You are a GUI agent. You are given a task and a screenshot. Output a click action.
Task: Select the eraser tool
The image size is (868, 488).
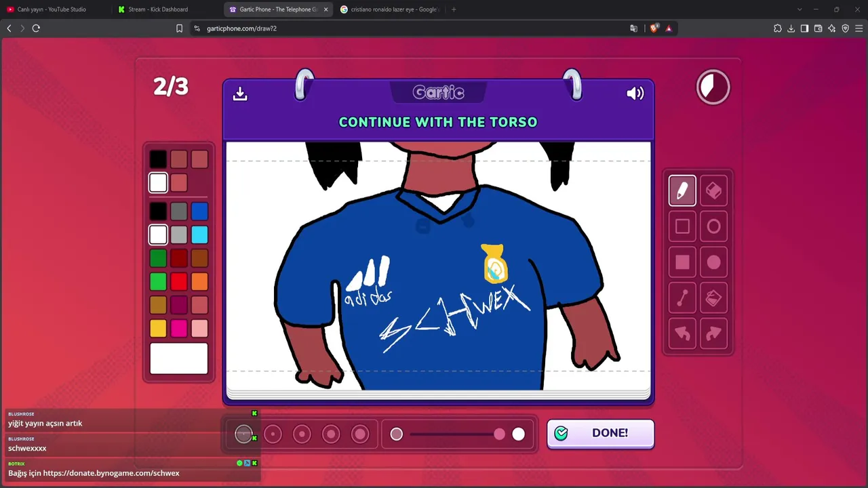point(713,190)
